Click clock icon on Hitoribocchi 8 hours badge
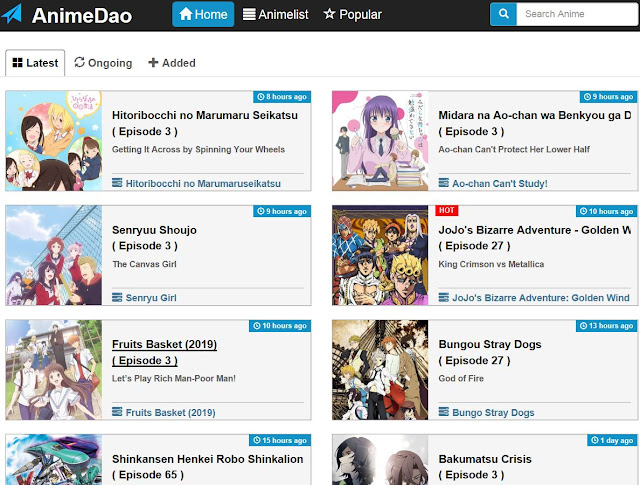The width and height of the screenshot is (640, 485). (x=260, y=97)
